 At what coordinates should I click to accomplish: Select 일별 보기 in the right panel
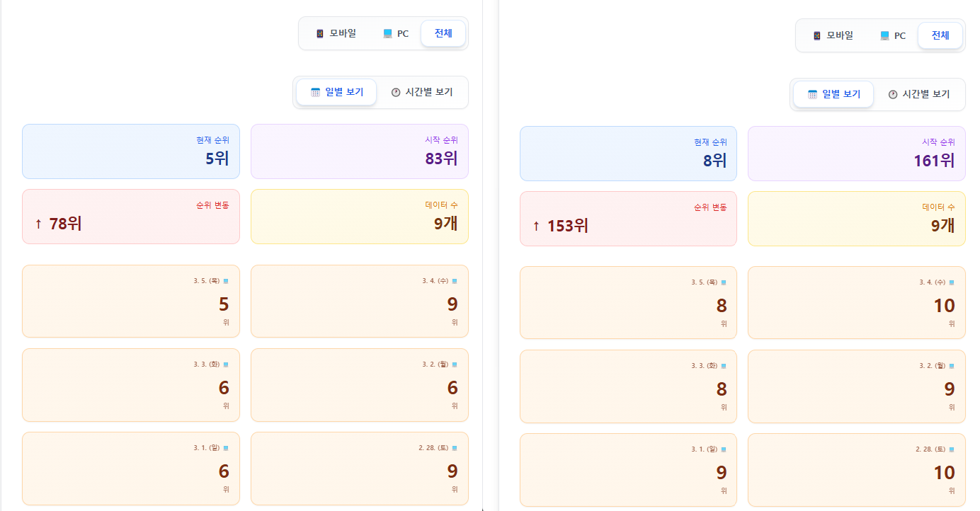(x=833, y=94)
